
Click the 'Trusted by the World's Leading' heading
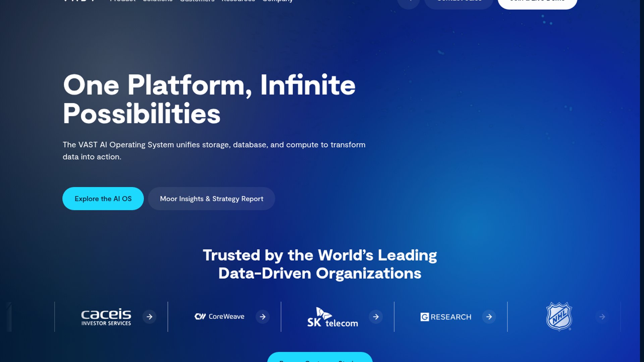click(320, 264)
